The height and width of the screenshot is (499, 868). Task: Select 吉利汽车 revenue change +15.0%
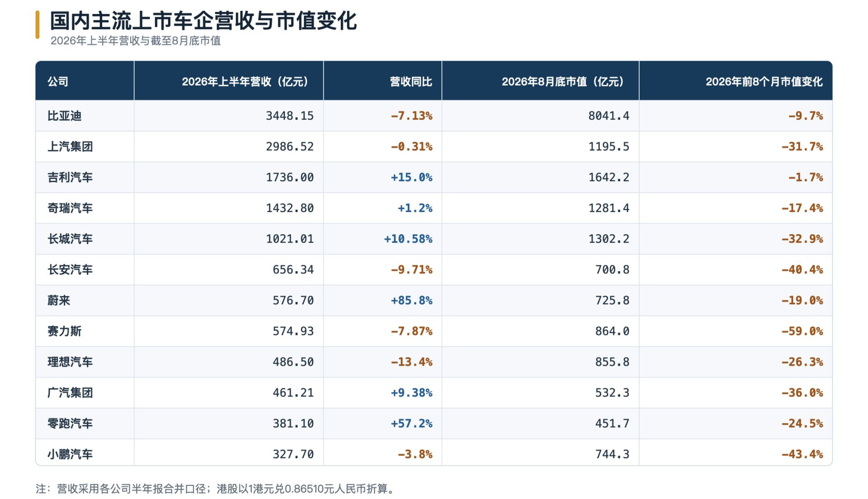coord(412,177)
